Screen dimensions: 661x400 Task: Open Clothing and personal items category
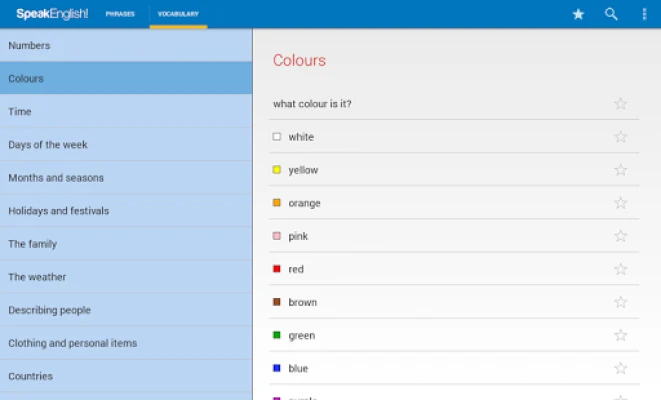[125, 343]
